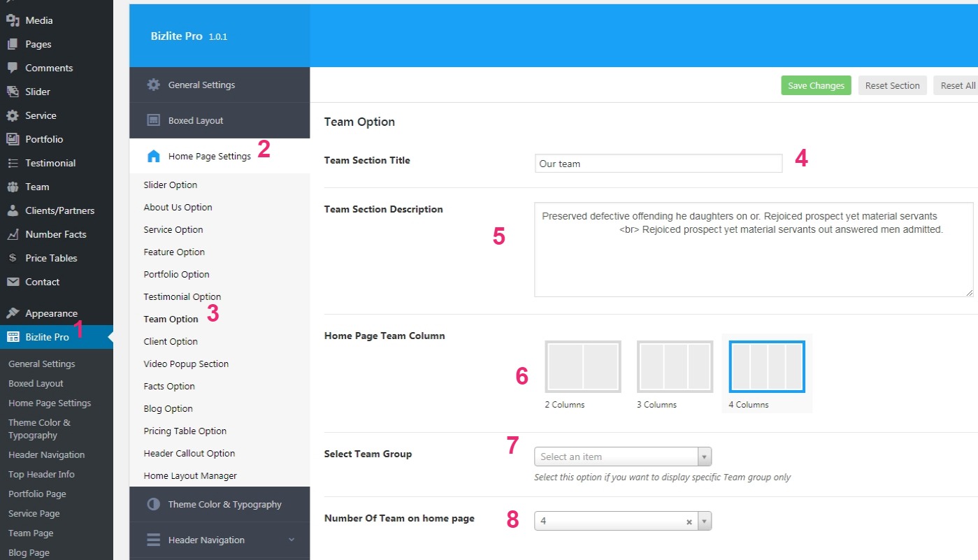Viewport: 978px width, 560px height.
Task: Open Service Option subsection
Action: tap(173, 229)
